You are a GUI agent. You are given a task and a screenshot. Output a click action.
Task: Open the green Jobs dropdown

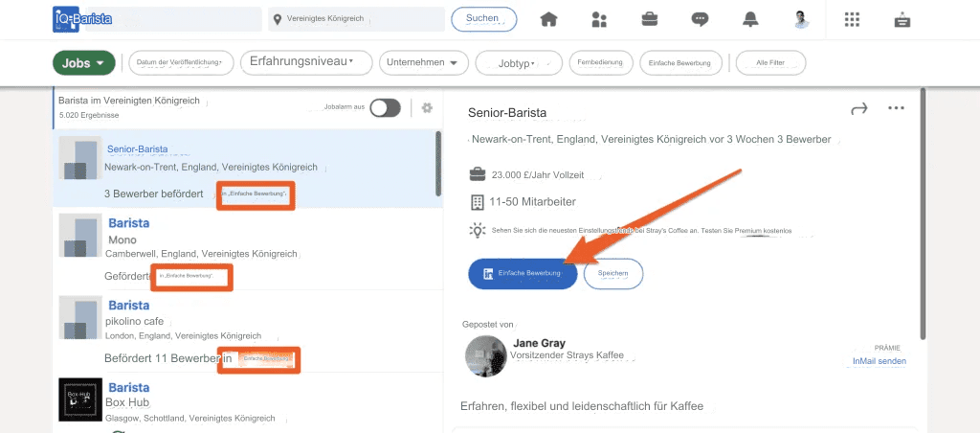84,62
